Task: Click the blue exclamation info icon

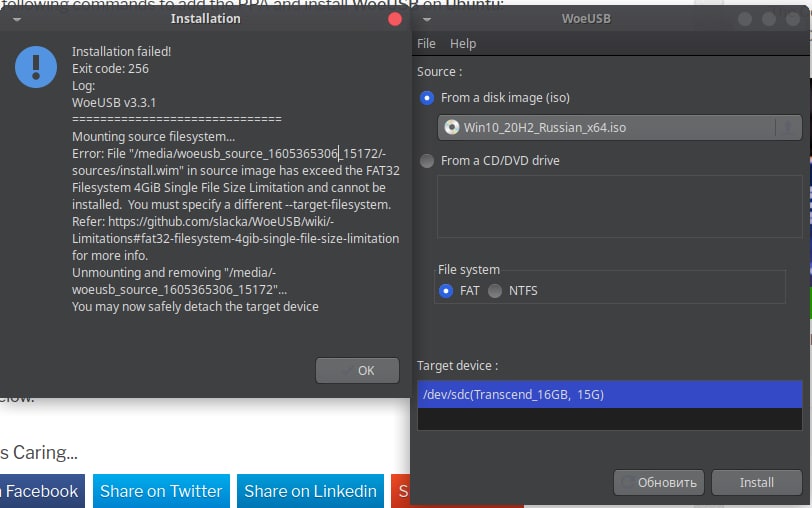Action: click(36, 67)
